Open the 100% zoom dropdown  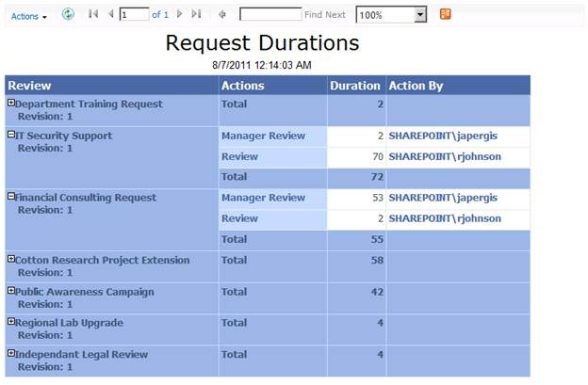coord(420,15)
